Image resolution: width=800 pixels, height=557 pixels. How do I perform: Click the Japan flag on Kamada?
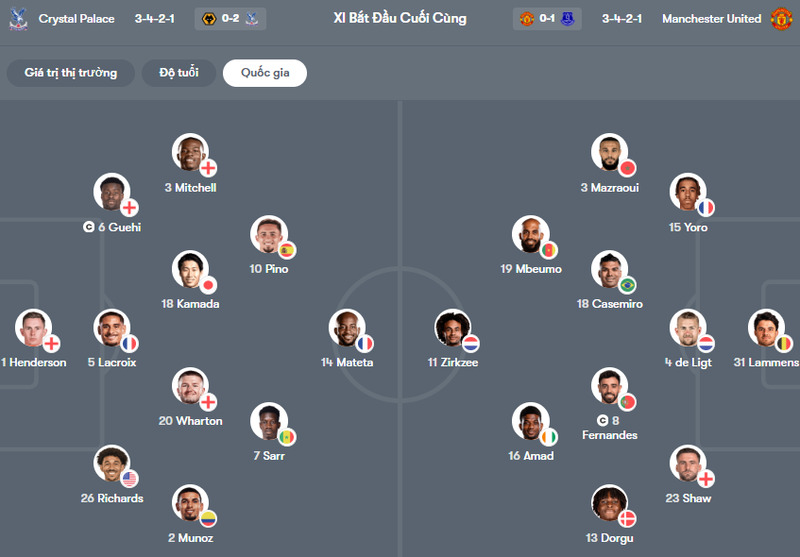pos(209,285)
